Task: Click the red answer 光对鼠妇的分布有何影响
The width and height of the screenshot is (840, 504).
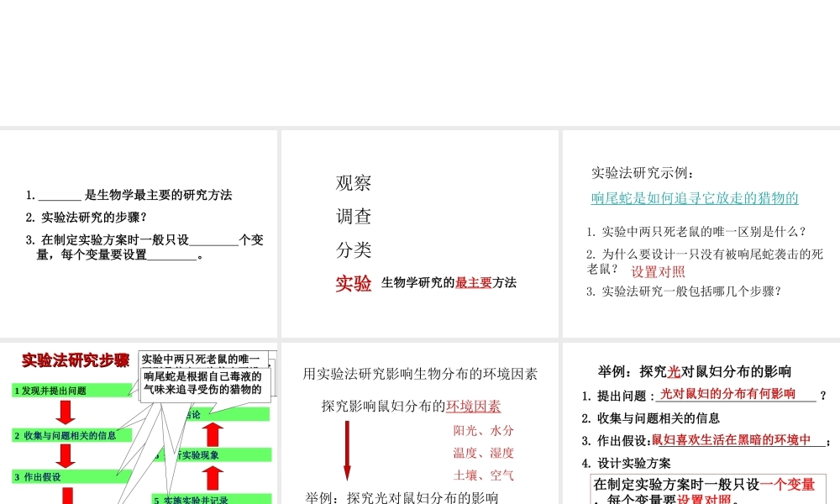Action: pos(728,394)
